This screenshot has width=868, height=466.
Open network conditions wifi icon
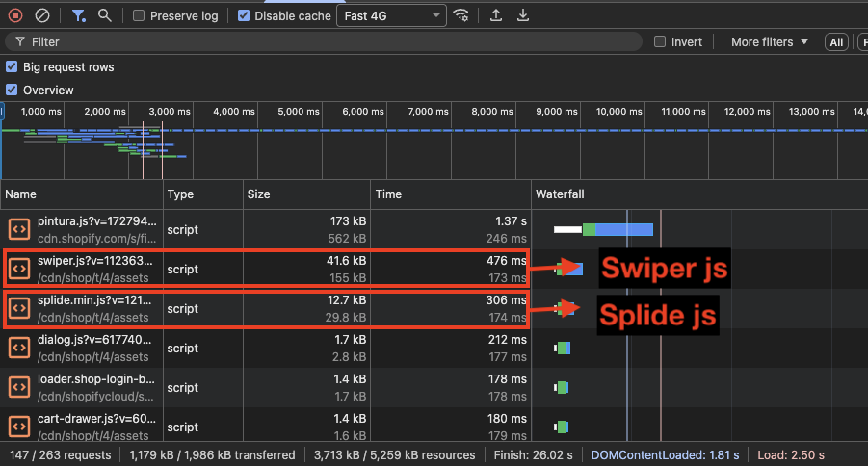tap(462, 15)
